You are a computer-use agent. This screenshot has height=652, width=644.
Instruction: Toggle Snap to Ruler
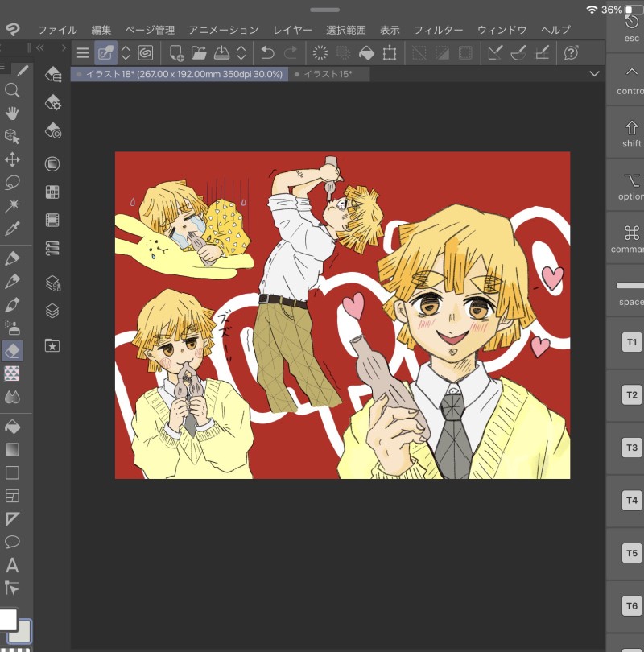pyautogui.click(x=495, y=53)
